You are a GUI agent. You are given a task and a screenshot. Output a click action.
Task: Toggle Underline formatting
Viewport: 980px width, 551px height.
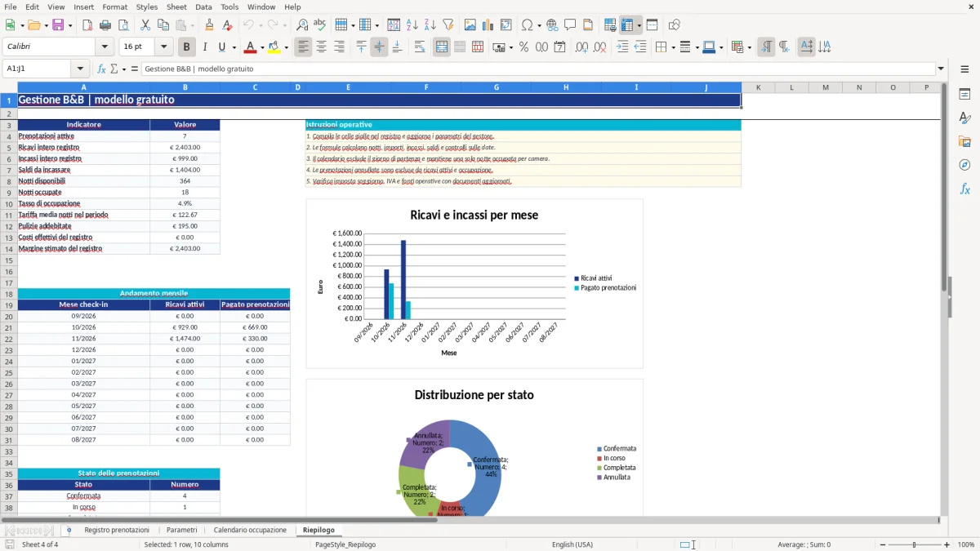222,47
